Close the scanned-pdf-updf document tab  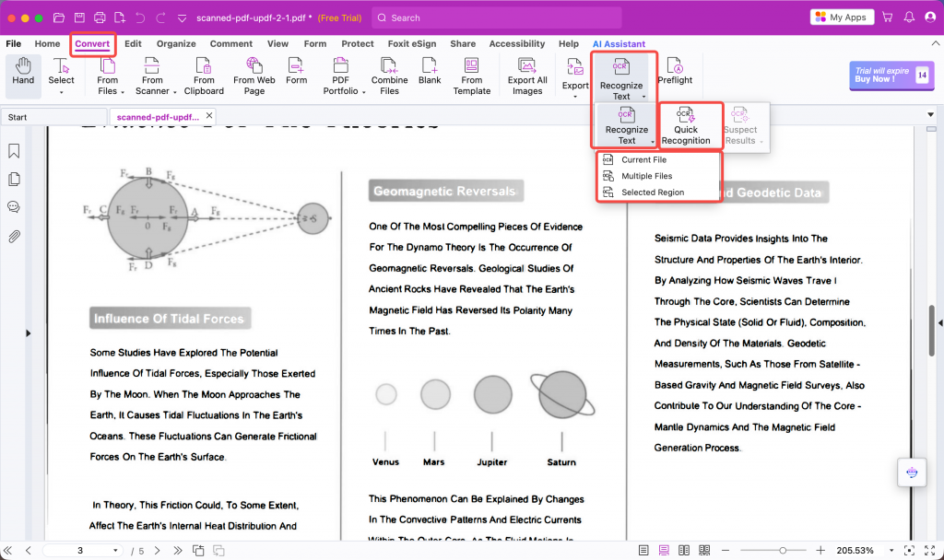point(209,115)
